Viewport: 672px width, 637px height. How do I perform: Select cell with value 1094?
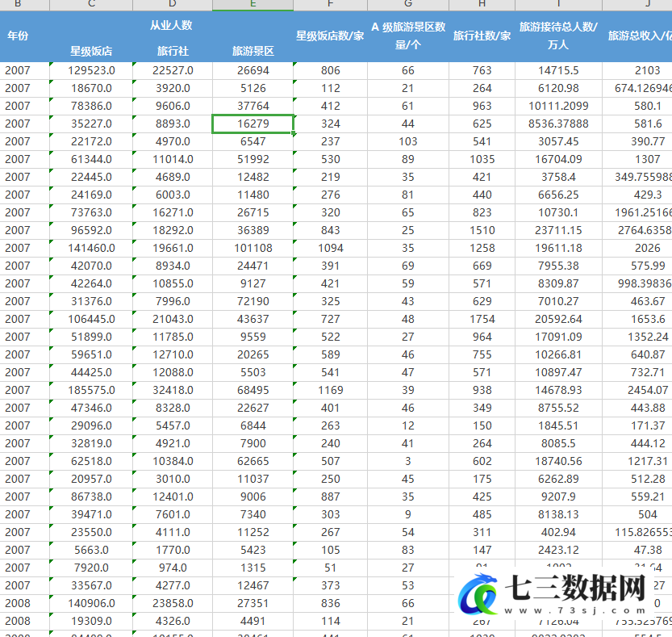click(x=331, y=249)
